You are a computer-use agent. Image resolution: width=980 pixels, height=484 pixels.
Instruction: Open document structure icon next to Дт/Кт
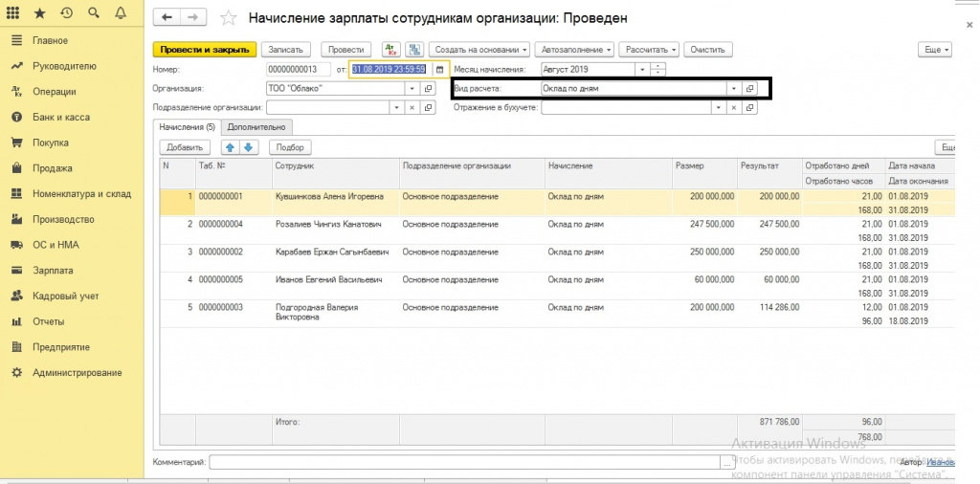pyautogui.click(x=414, y=50)
